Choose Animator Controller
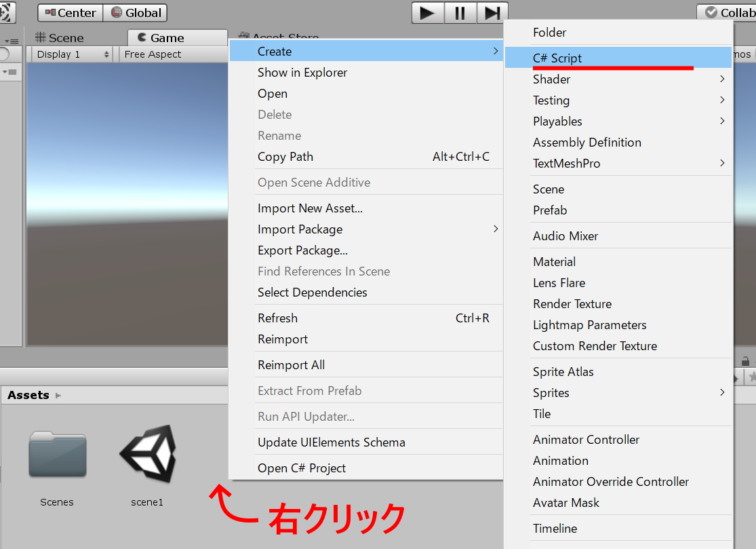 coord(618,440)
